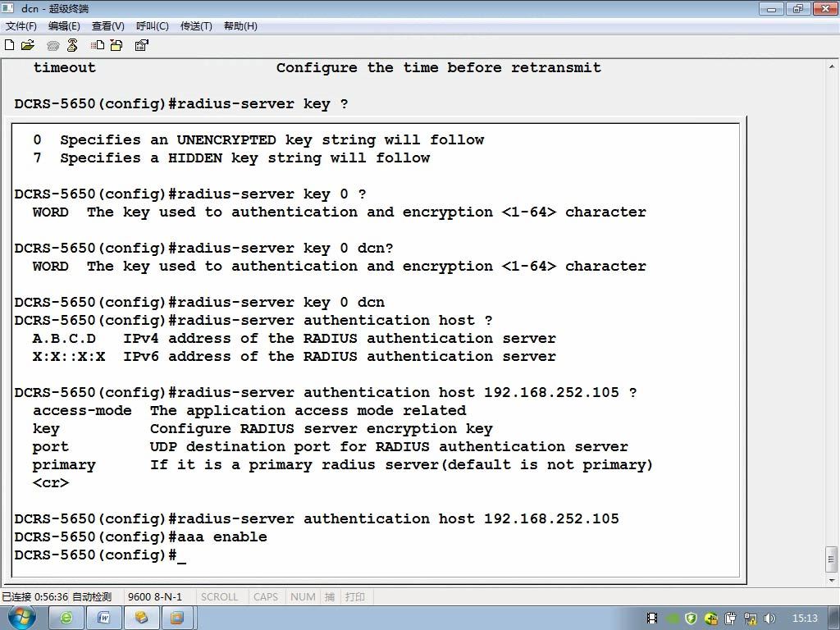Switch to the Word taskbar button
The image size is (840, 630).
[x=104, y=619]
